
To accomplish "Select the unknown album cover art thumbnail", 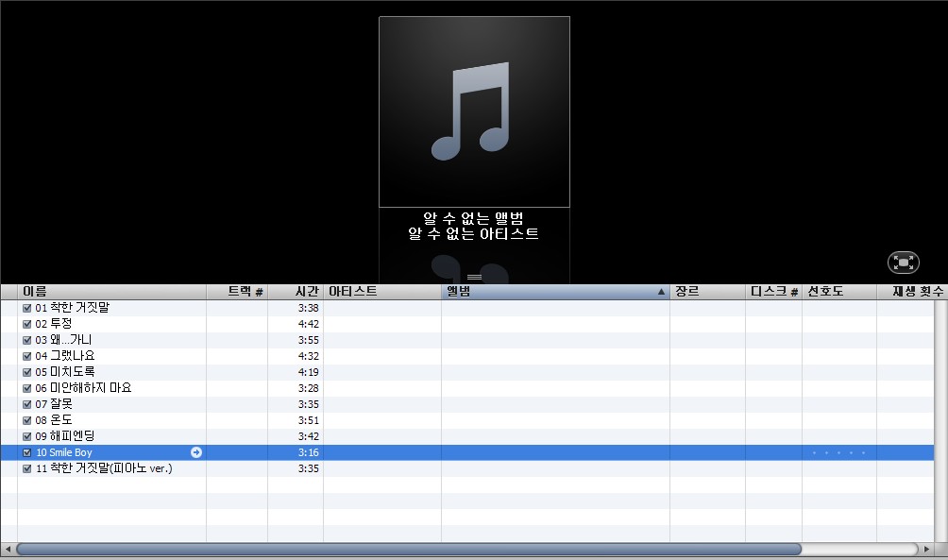I will (475, 111).
